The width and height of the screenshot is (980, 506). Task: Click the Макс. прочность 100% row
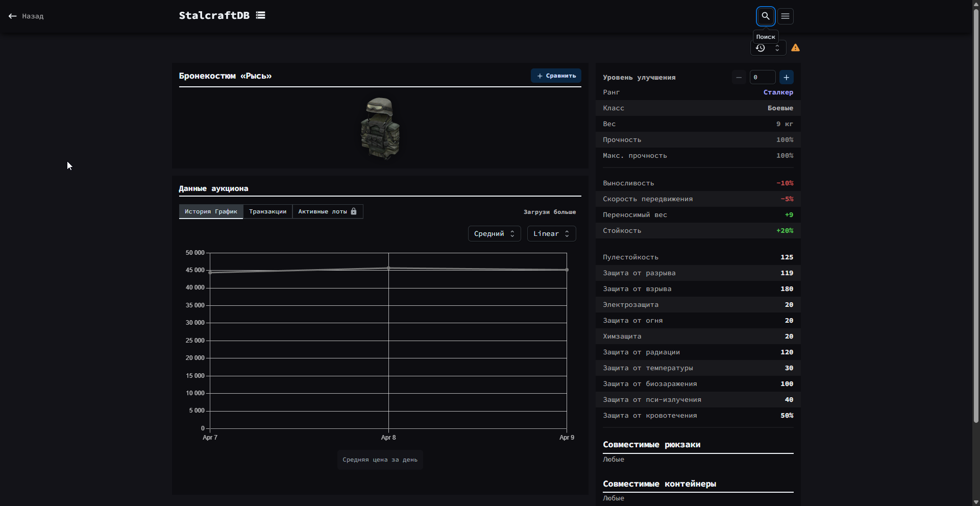point(698,156)
